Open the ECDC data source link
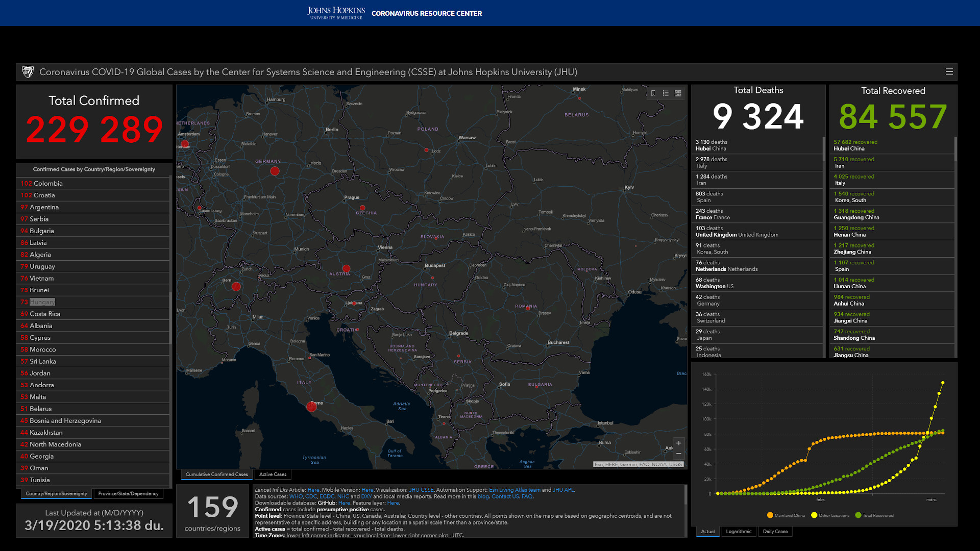 [x=327, y=496]
